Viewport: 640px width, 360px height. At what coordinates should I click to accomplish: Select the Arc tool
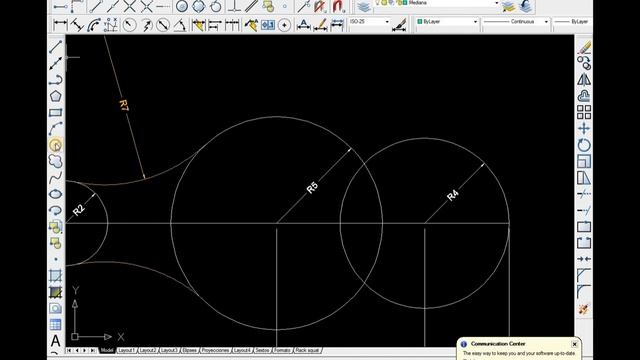click(x=56, y=129)
